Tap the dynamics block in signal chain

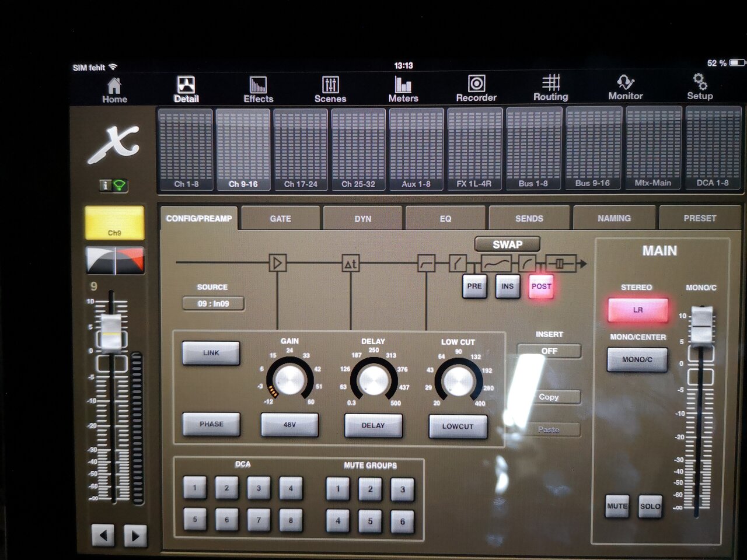click(x=527, y=264)
